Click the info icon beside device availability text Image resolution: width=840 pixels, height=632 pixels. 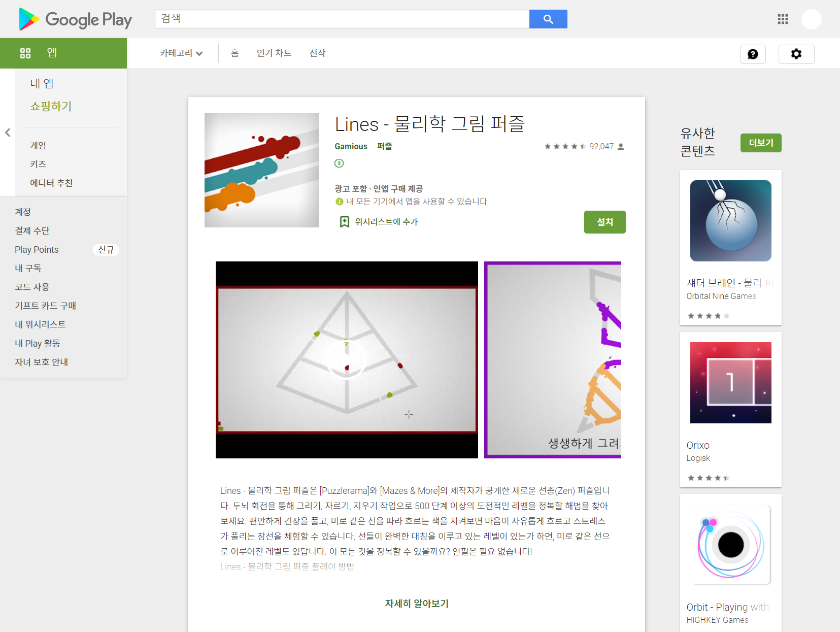[340, 202]
